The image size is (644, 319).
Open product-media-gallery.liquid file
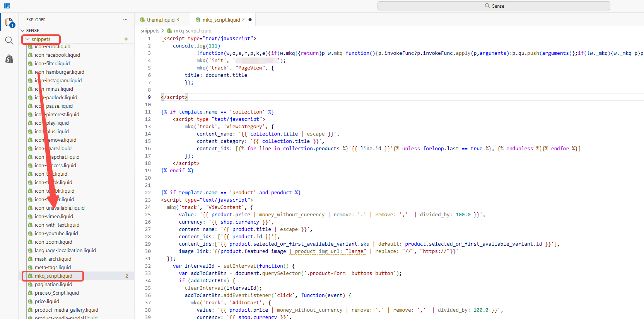click(x=67, y=310)
